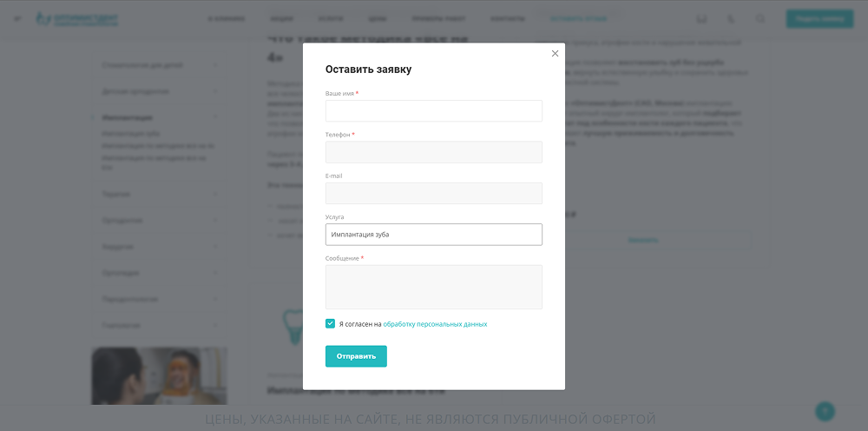Expand the Терапия section chevron in sidebar
Image resolution: width=868 pixels, height=431 pixels.
[215, 194]
